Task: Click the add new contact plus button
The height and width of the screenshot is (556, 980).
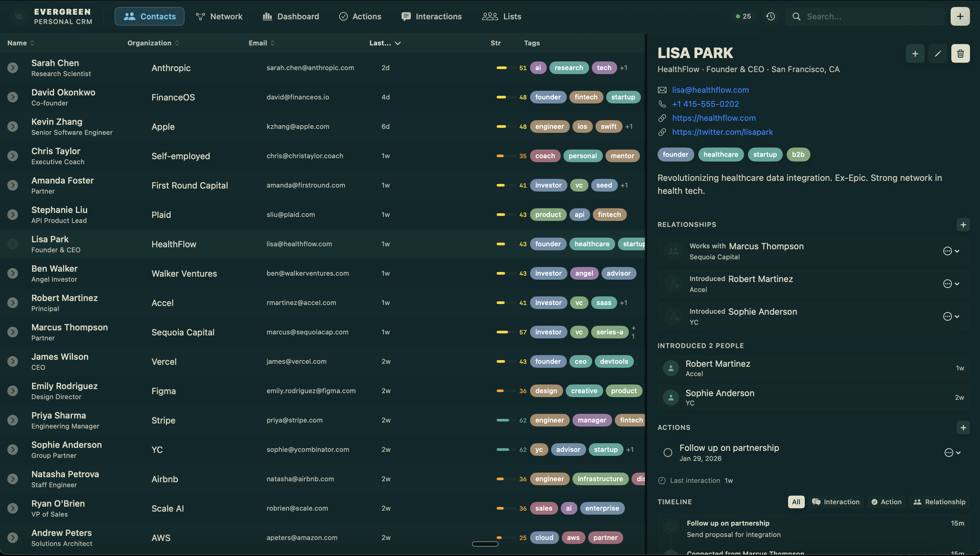Action: [x=960, y=16]
